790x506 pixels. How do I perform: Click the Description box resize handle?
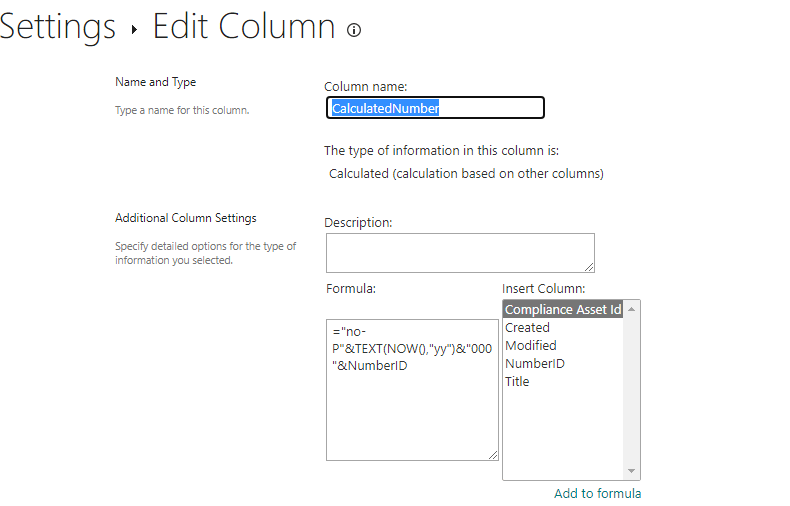click(589, 267)
